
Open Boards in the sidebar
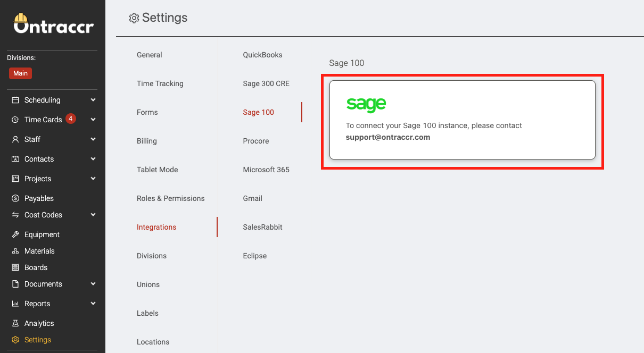36,267
